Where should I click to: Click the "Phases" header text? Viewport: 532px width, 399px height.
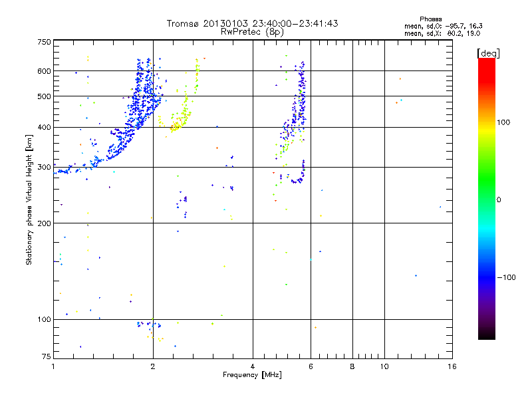pos(430,19)
